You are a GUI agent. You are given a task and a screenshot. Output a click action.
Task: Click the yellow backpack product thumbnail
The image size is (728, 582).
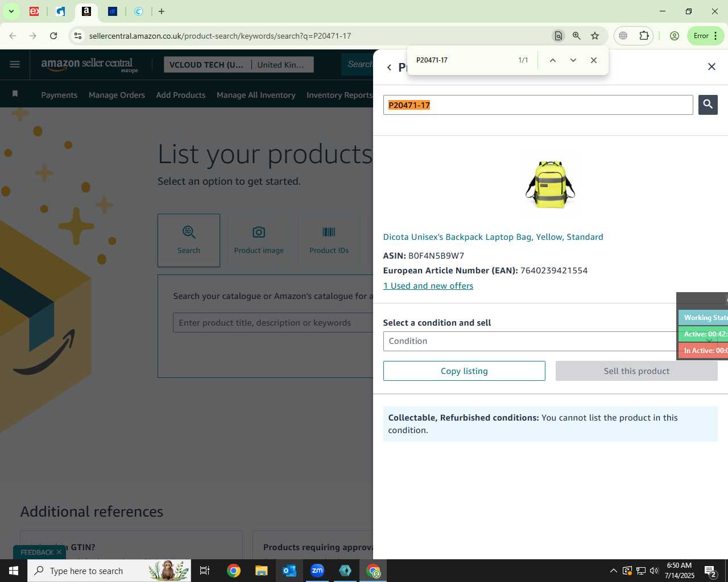(x=550, y=184)
